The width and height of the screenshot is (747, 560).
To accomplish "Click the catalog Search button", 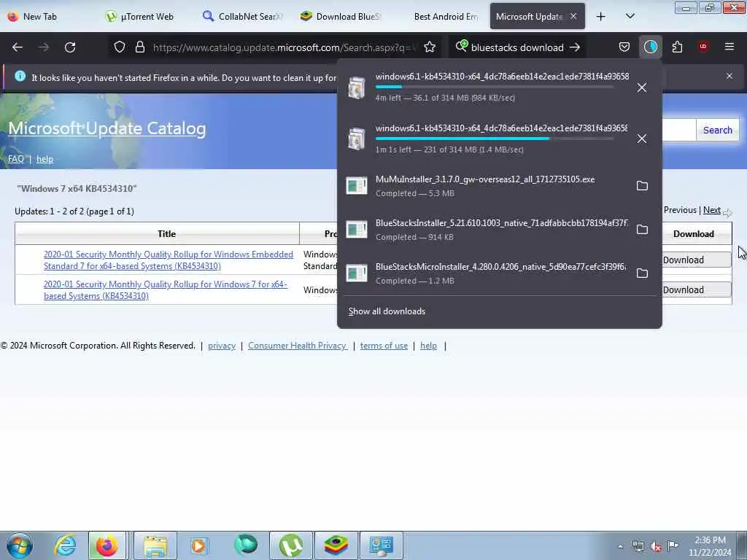I will click(718, 130).
